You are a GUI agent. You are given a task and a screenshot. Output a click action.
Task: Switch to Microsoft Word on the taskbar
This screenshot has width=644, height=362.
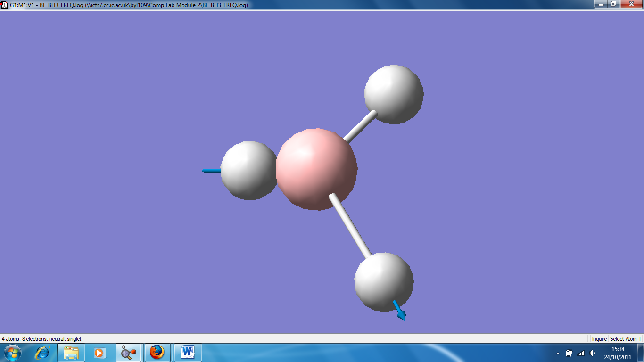coord(188,353)
